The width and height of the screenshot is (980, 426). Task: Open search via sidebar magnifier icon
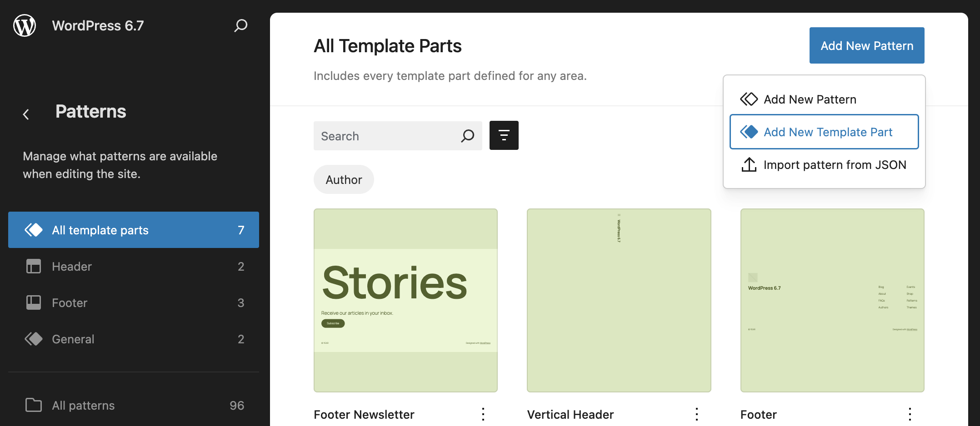point(240,26)
